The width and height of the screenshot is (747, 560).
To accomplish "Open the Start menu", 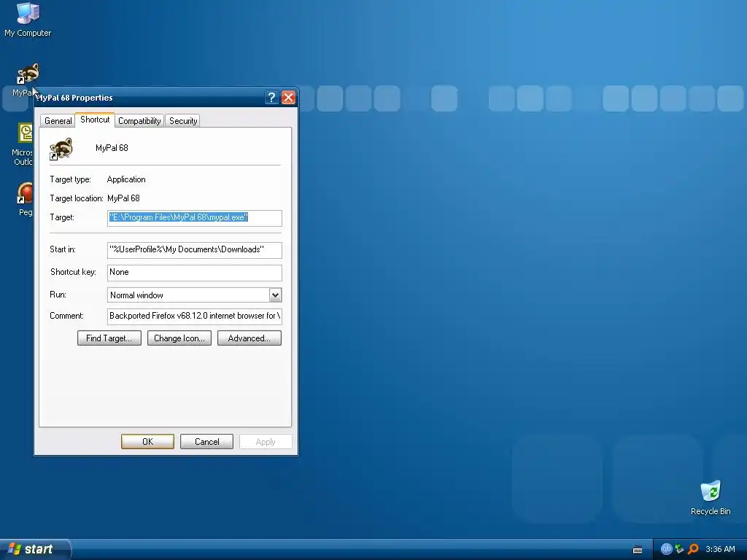I will coord(35,549).
